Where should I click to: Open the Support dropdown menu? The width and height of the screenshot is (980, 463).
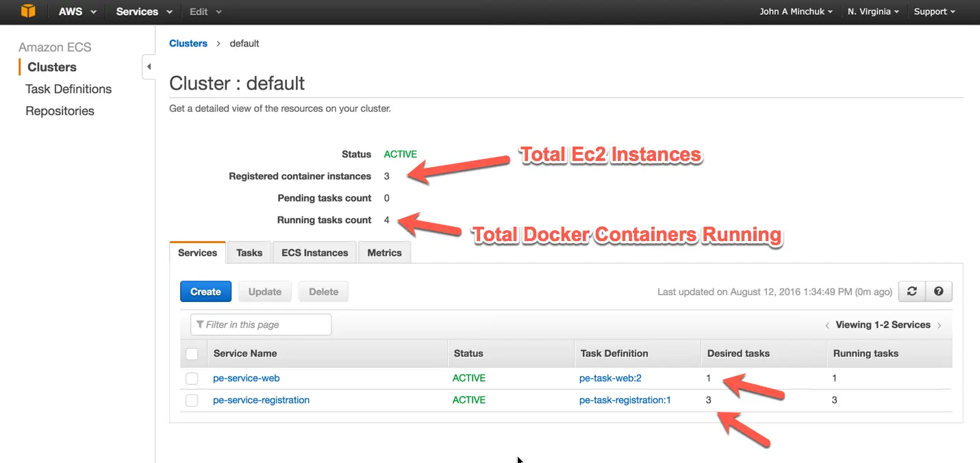[934, 12]
